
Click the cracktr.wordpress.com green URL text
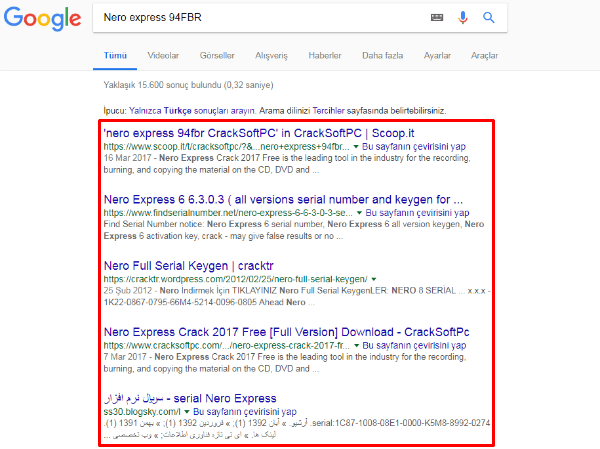235,279
